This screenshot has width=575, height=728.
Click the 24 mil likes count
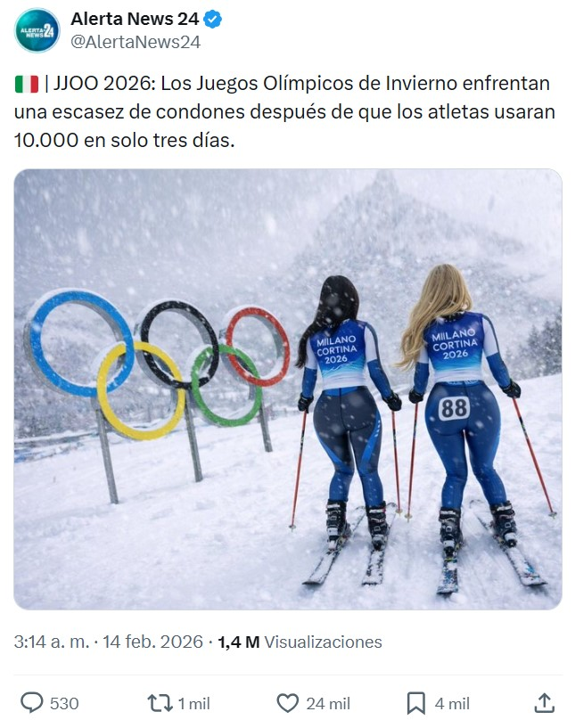coord(328,703)
